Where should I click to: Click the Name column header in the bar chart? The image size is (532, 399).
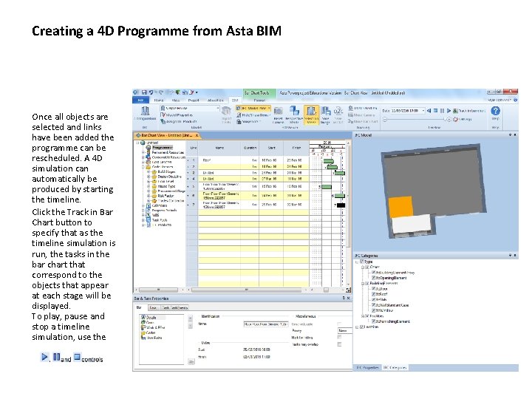click(219, 148)
